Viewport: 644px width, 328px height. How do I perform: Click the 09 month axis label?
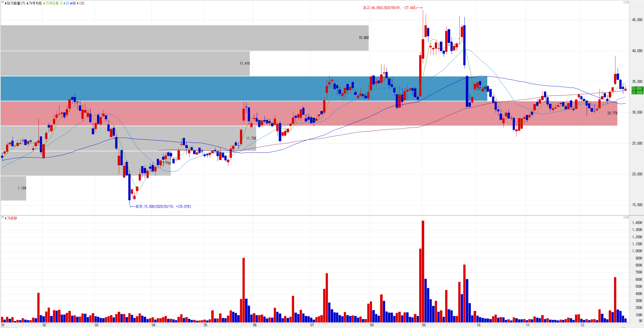(424, 325)
